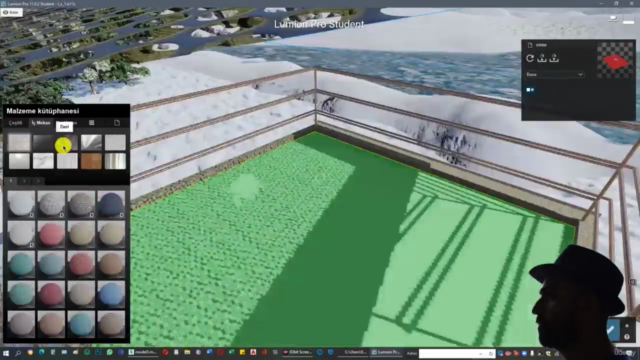This screenshot has height=360, width=640.
Task: Switch to the İç Mekan tab
Action: tap(41, 123)
